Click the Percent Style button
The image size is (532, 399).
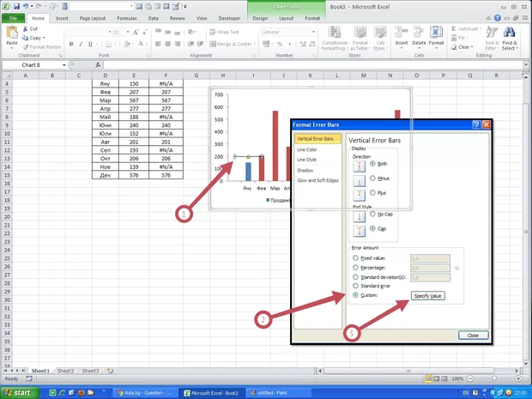pyautogui.click(x=280, y=44)
